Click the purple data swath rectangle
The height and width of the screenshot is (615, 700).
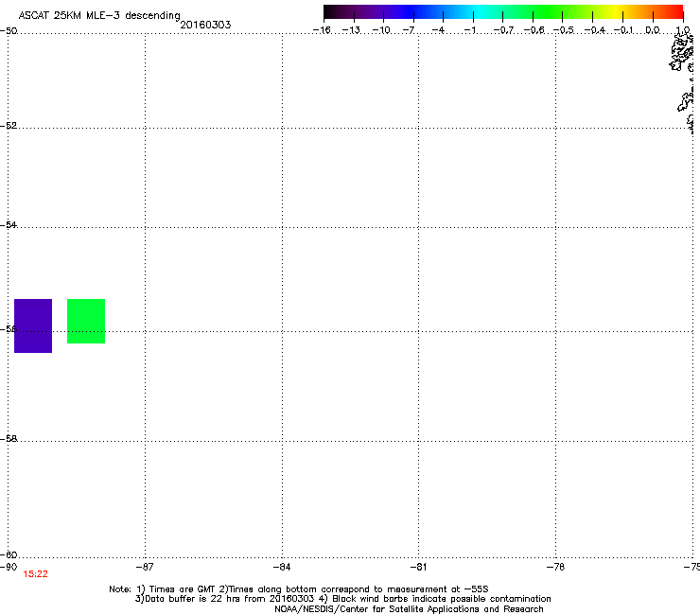(x=33, y=325)
